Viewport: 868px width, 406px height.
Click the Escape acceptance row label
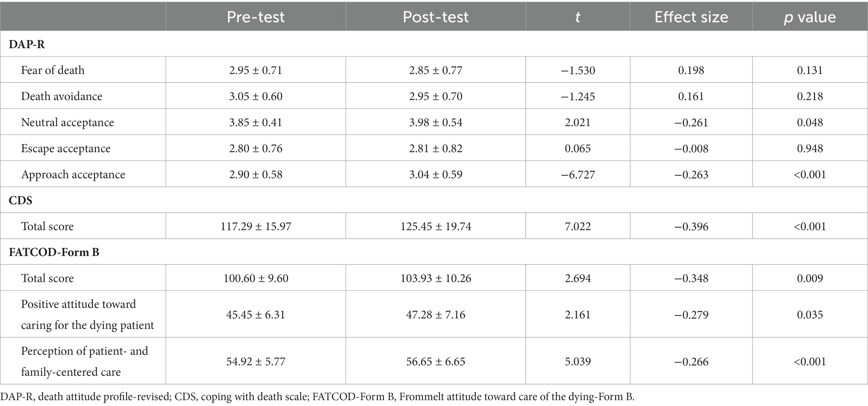pos(66,148)
